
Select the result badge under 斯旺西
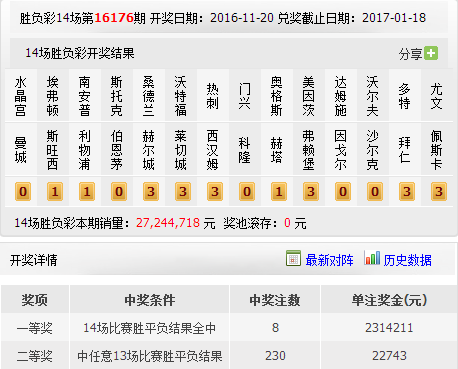coord(55,192)
